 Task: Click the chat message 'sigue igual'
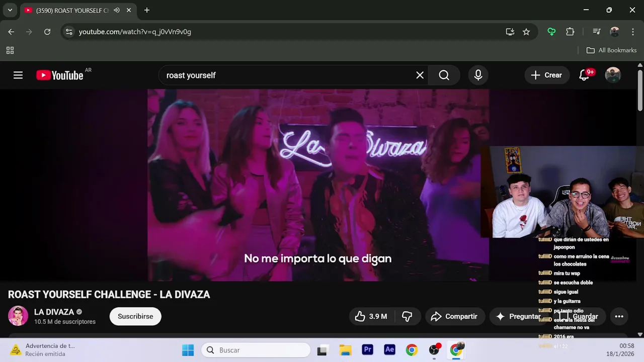566,292
